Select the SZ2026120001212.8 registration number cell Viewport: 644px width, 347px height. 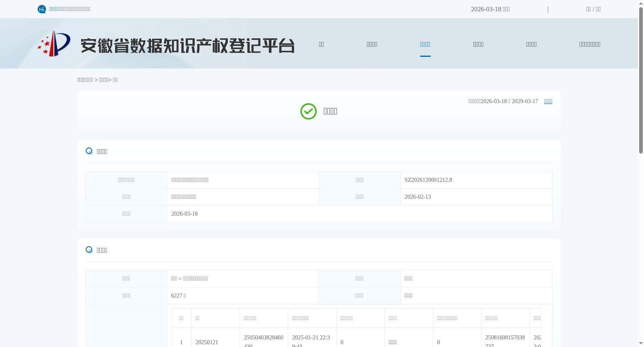(x=476, y=180)
